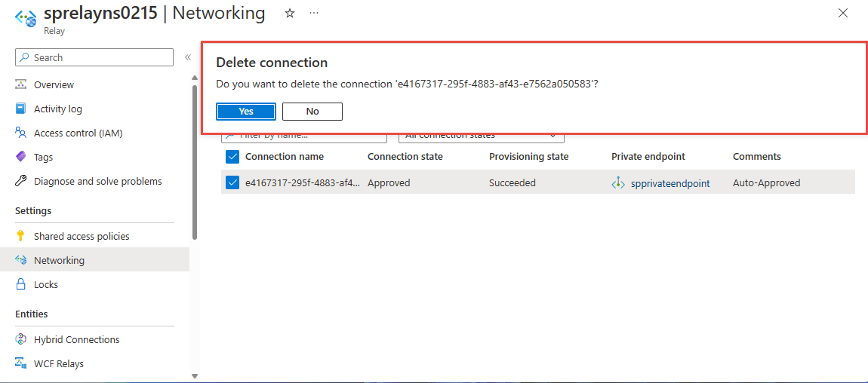
Task: Click the sidebar Search box
Action: pos(94,57)
